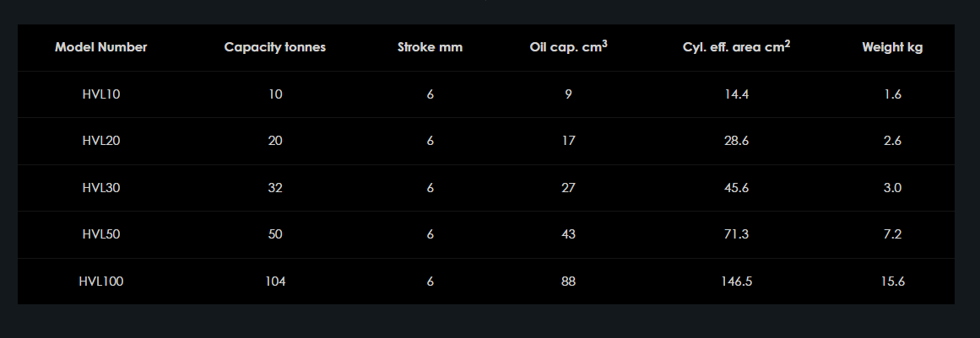Click the Cyl. eff. area header
The height and width of the screenshot is (338, 980).
pyautogui.click(x=736, y=47)
